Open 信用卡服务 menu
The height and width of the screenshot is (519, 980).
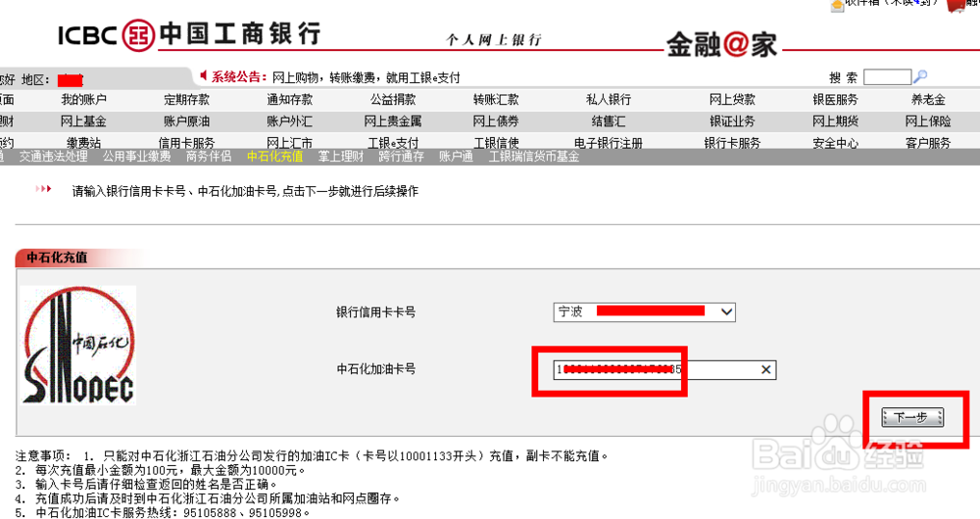187,142
